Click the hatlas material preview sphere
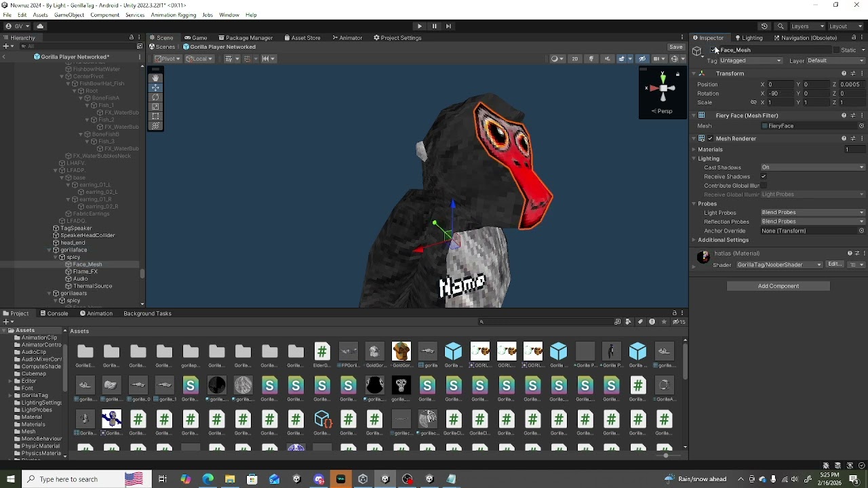Screen dimensions: 868x488 point(703,257)
